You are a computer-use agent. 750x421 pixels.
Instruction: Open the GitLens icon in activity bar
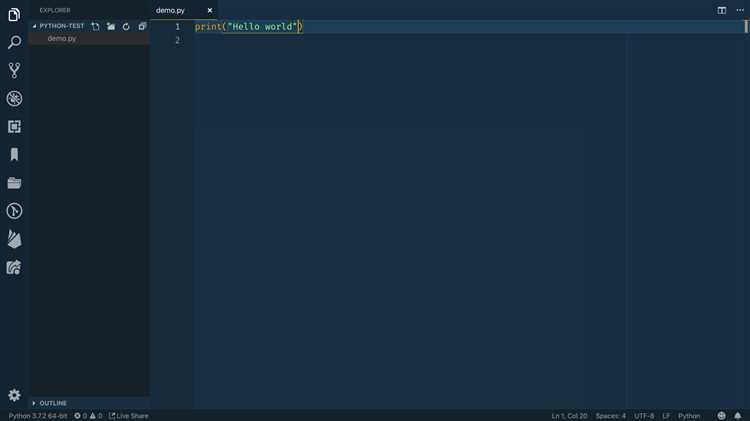(x=14, y=211)
